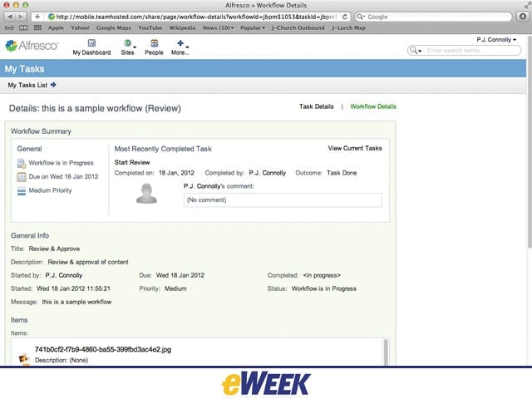The image size is (532, 399).
Task: Open the reading list glasses icon
Action: click(9, 27)
